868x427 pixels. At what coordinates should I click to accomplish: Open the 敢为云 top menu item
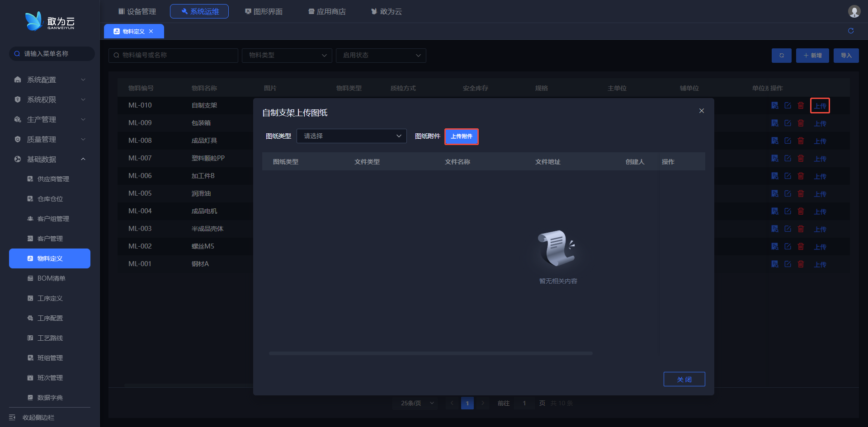click(x=387, y=11)
